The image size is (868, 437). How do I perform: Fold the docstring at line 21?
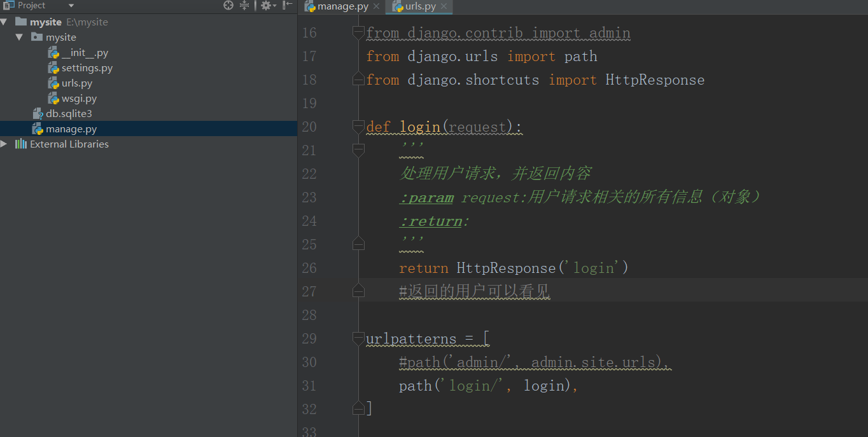[358, 150]
